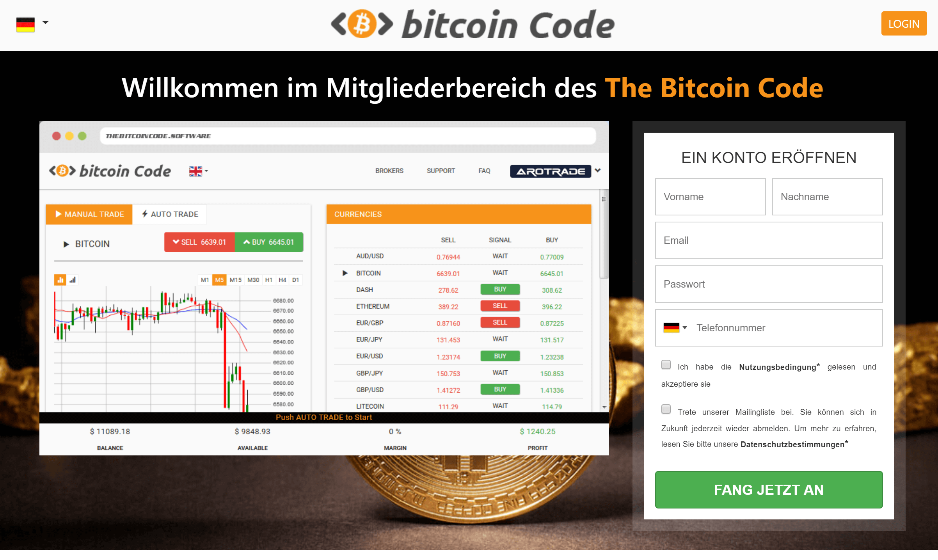Click the Bitcoin Code logo icon
938x560 pixels.
pyautogui.click(x=361, y=25)
